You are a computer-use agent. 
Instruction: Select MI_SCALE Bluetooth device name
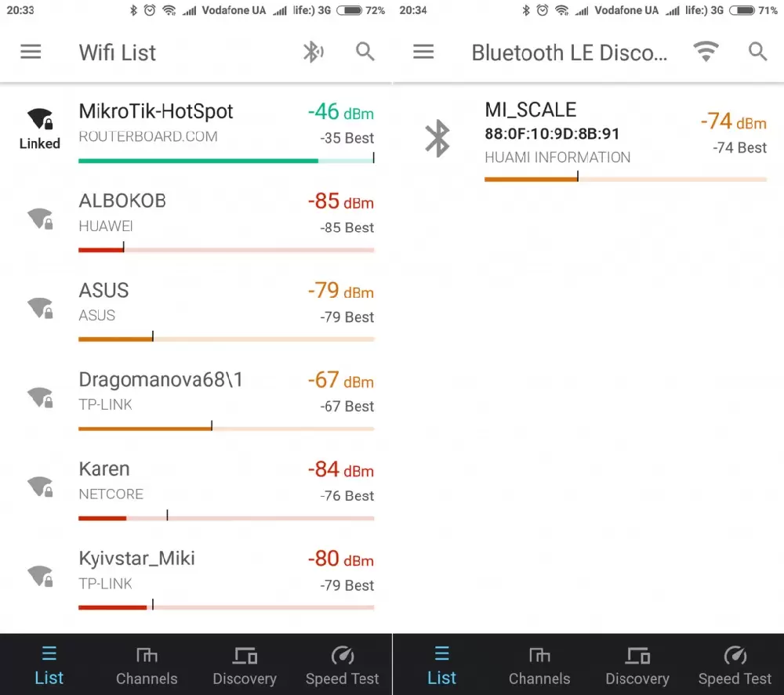pyautogui.click(x=531, y=110)
